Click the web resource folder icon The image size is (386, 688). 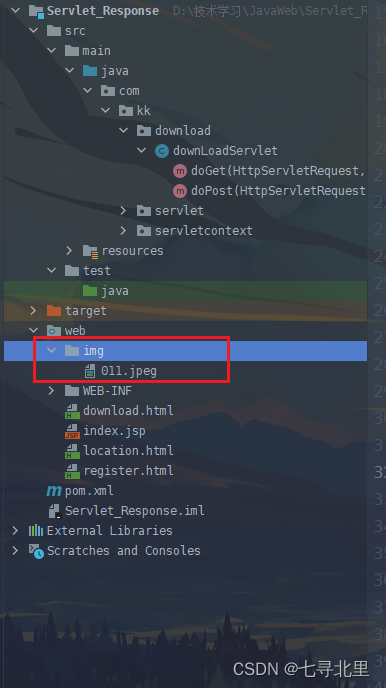coord(54,330)
